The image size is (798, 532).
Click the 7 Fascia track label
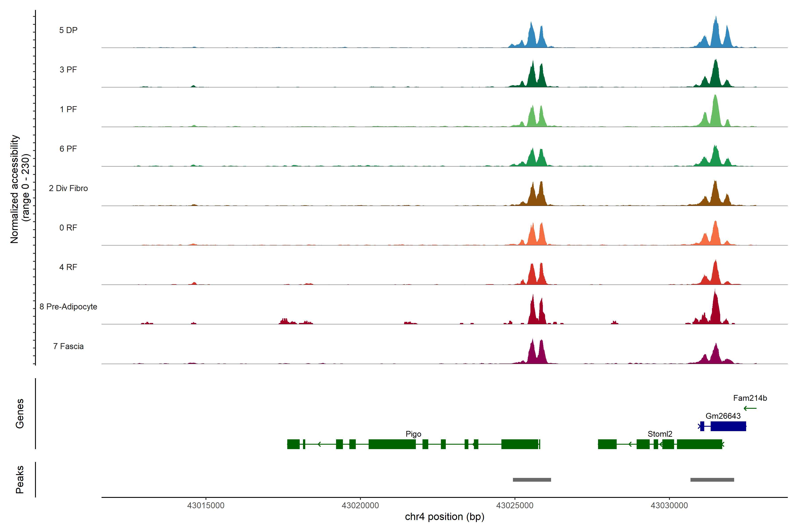click(x=68, y=346)
